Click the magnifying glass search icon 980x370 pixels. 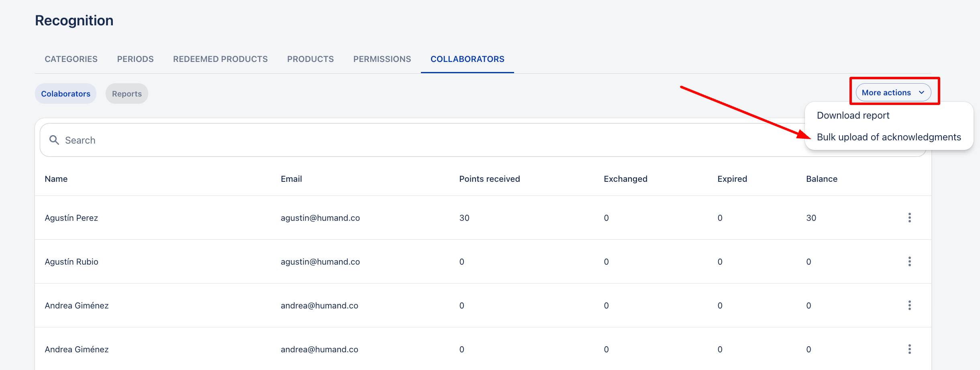(x=54, y=140)
